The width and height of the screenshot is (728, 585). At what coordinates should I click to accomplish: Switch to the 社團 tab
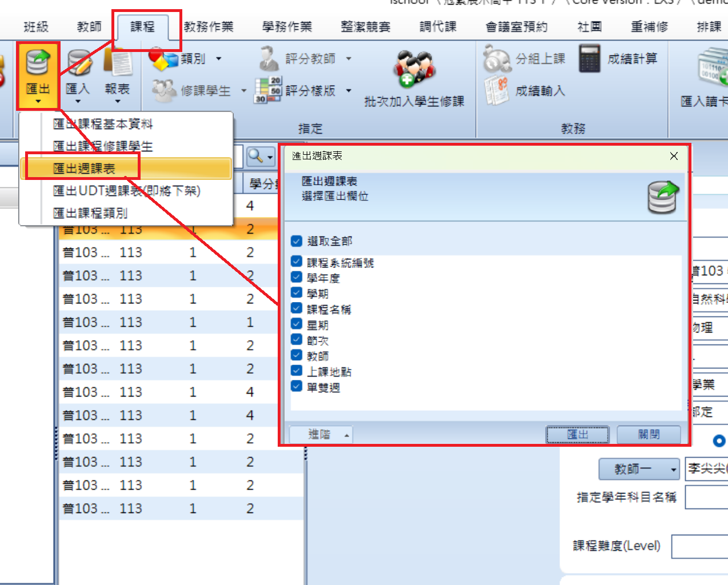click(x=590, y=27)
